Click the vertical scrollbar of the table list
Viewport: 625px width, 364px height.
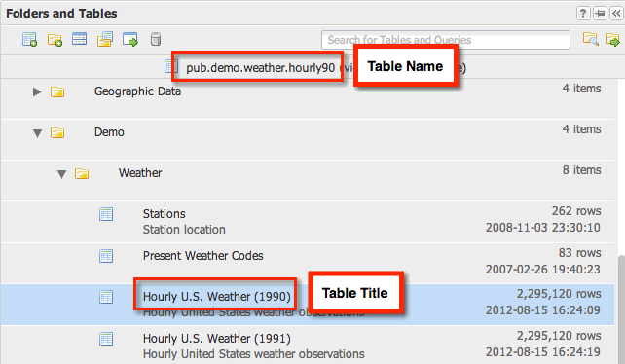point(620,309)
